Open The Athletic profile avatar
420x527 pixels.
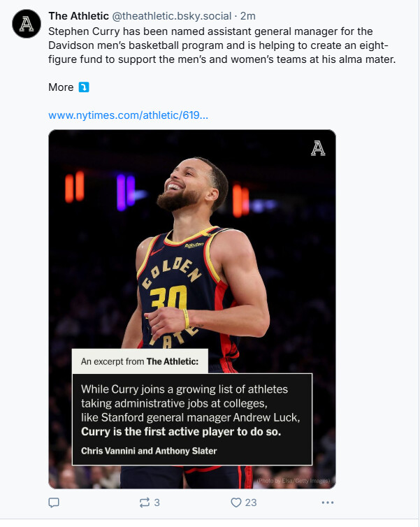(x=27, y=24)
